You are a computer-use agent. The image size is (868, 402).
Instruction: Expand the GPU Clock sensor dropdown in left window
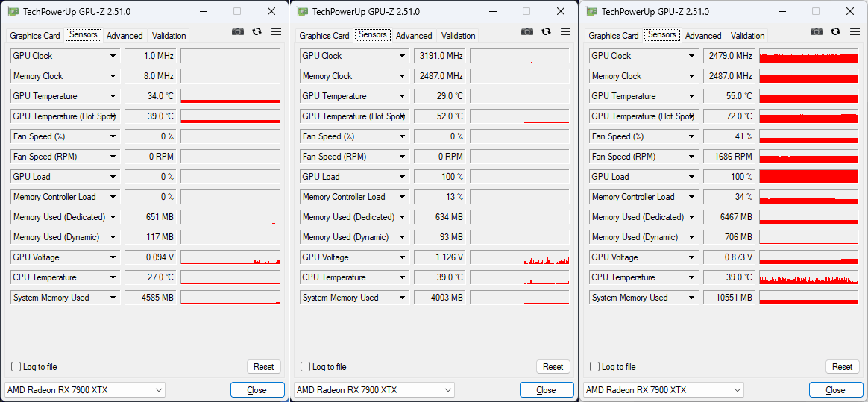[x=113, y=56]
